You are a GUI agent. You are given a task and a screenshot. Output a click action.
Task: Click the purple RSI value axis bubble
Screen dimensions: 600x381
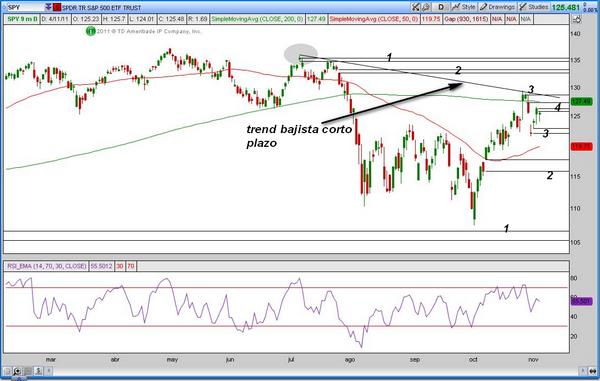tap(582, 301)
